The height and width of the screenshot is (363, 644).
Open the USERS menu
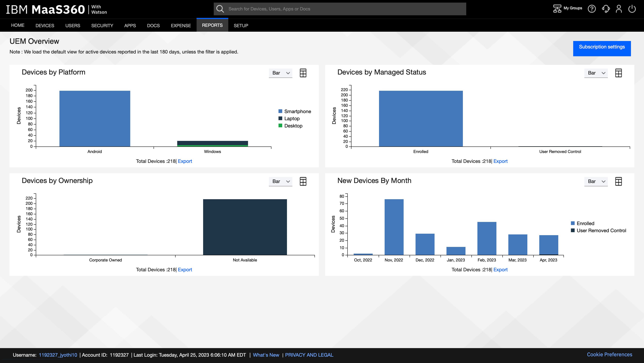coord(73,26)
